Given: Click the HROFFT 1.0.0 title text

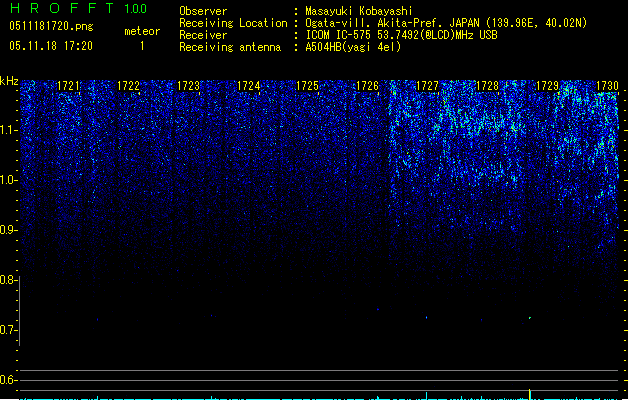Looking at the screenshot, I should click(x=78, y=8).
